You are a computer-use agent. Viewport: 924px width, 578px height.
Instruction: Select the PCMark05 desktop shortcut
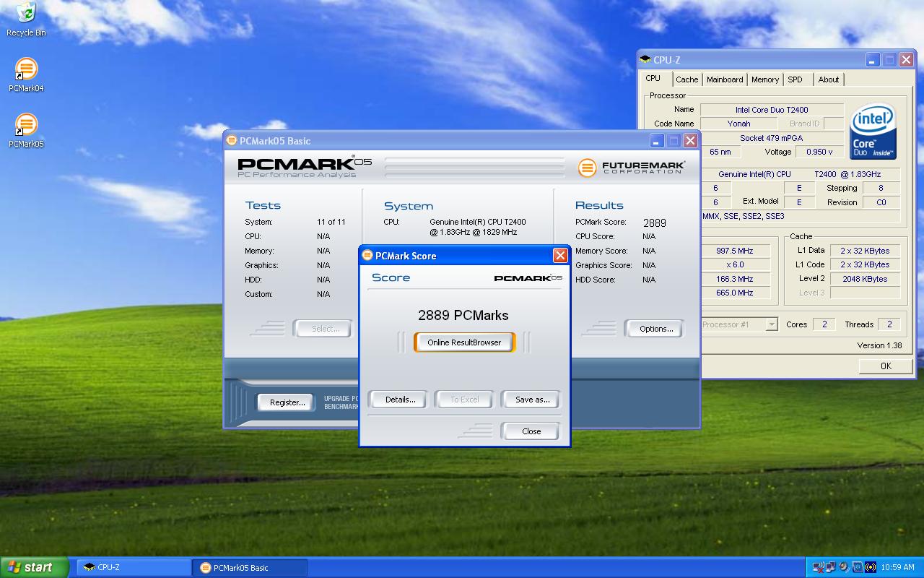point(26,131)
